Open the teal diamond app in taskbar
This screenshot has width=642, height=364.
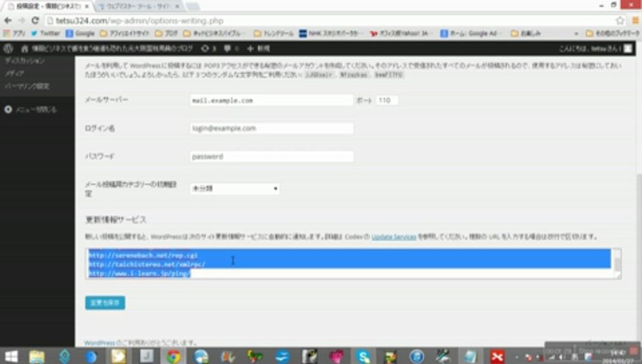tap(64, 356)
